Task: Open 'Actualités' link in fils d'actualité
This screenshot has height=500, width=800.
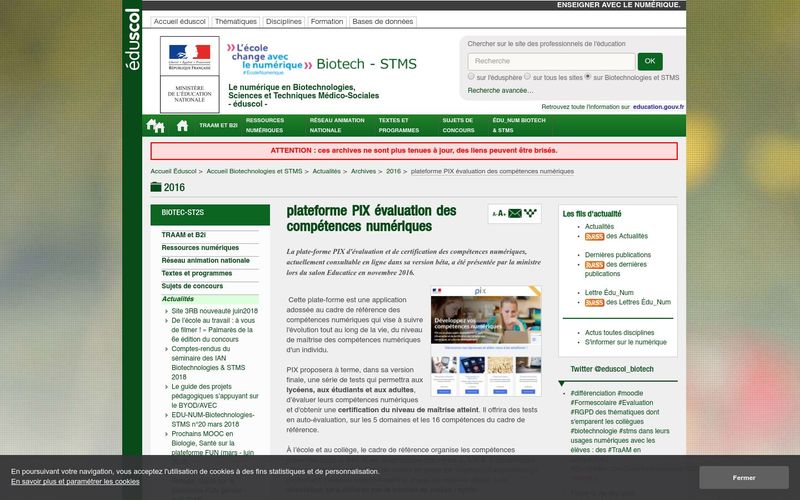Action: 599,227
